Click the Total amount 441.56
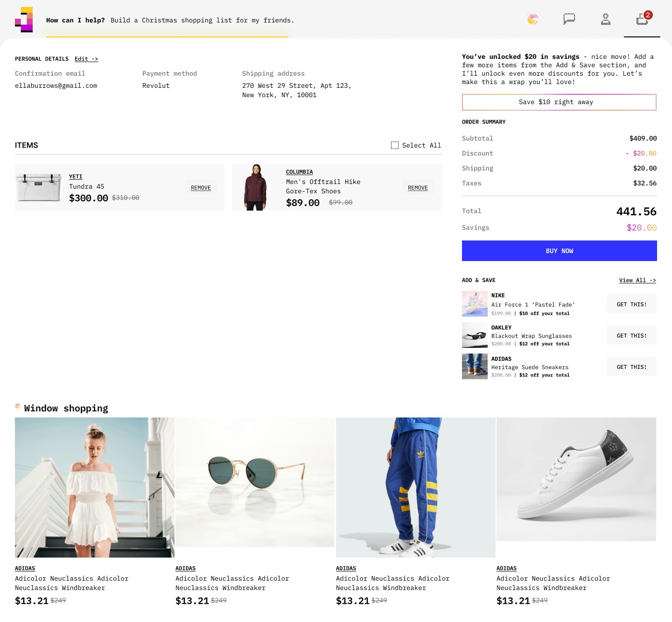 pyautogui.click(x=636, y=212)
